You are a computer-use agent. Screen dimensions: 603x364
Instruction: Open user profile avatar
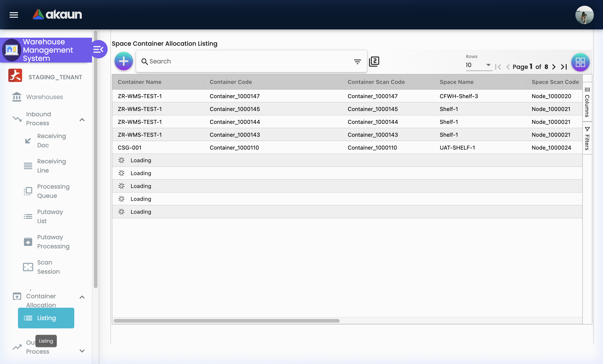click(x=584, y=15)
